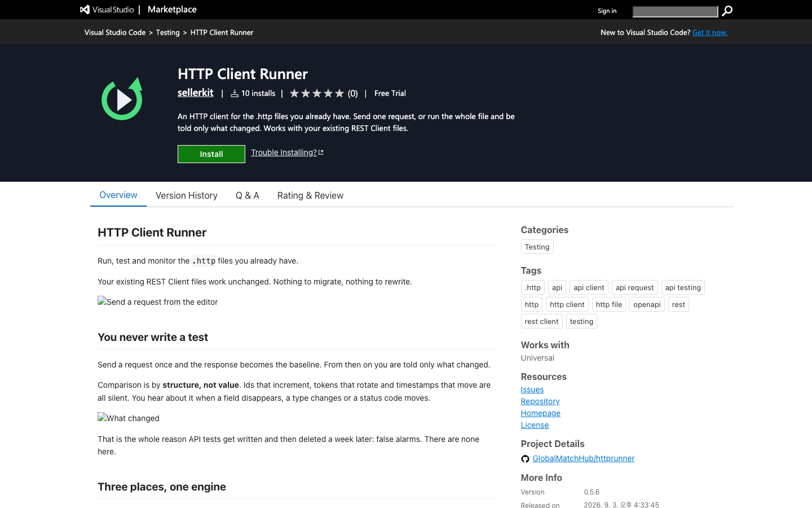Open the Q & A tab

pos(248,195)
